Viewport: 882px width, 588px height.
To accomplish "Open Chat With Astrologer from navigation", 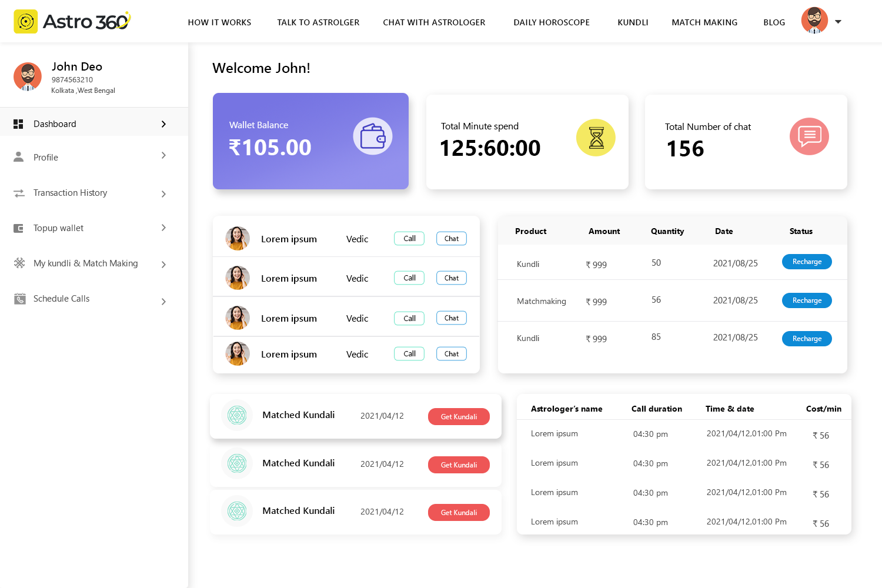I will tap(434, 22).
